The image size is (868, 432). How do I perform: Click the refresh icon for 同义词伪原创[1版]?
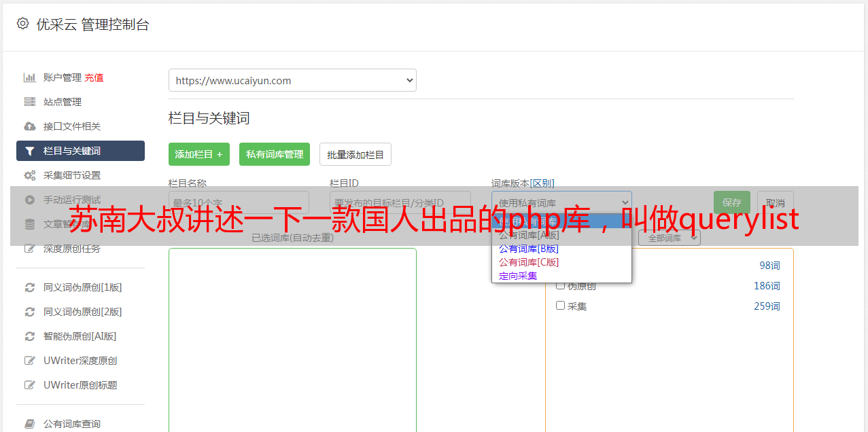tap(29, 287)
